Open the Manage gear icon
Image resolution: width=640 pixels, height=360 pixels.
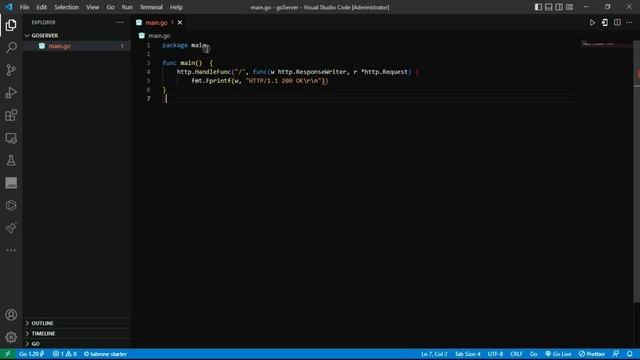11,337
